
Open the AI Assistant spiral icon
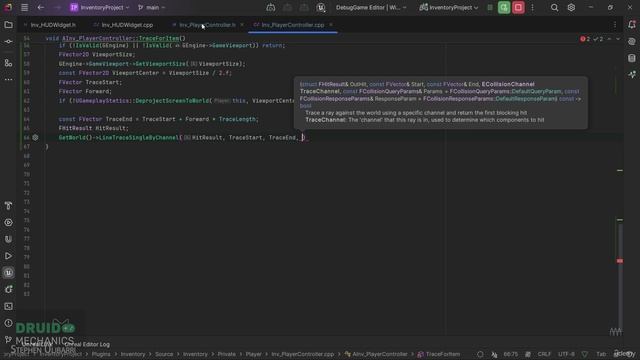pyautogui.click(x=631, y=41)
